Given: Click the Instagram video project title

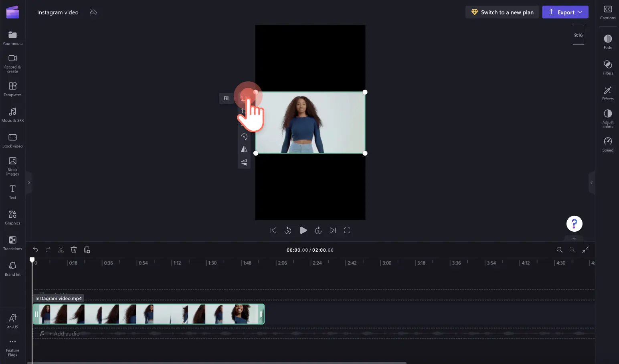Looking at the screenshot, I should pos(58,12).
